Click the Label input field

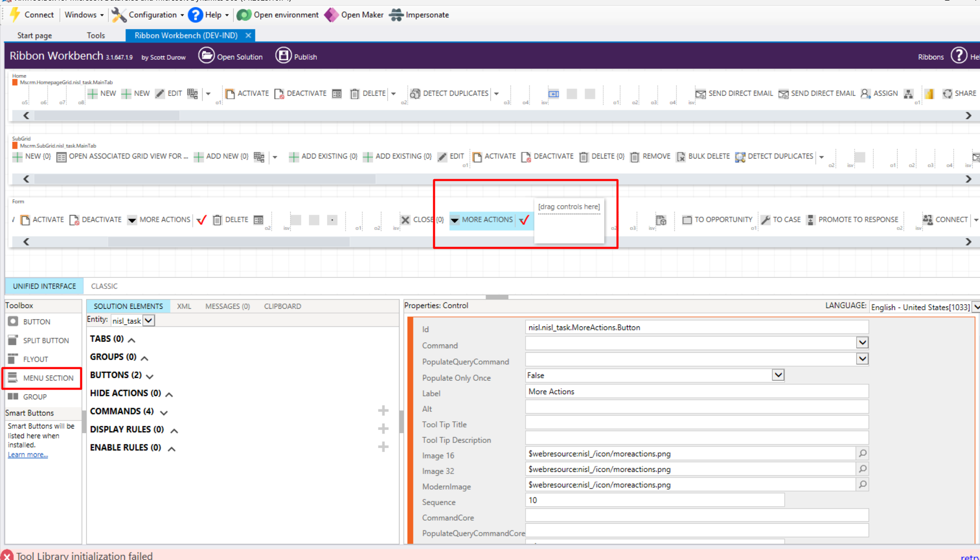click(697, 392)
